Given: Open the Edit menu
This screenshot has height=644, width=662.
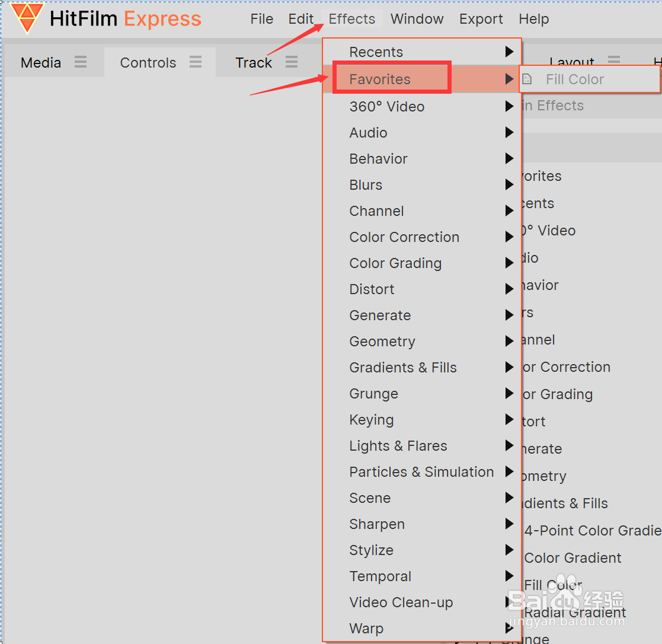Looking at the screenshot, I should coord(301,19).
